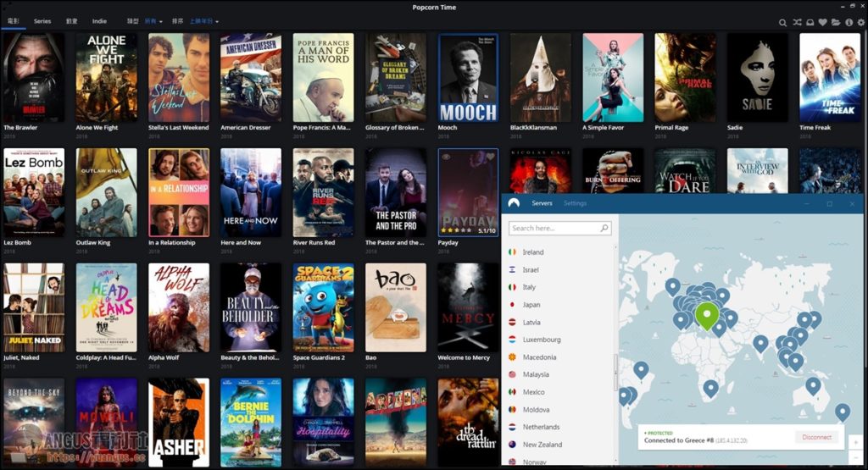This screenshot has height=470, width=868.
Task: Zoom in the map with plus button
Action: (x=854, y=442)
